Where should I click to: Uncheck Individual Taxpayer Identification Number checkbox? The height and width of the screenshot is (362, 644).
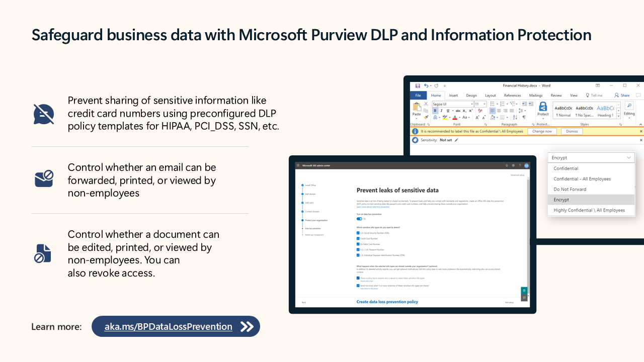pos(358,255)
